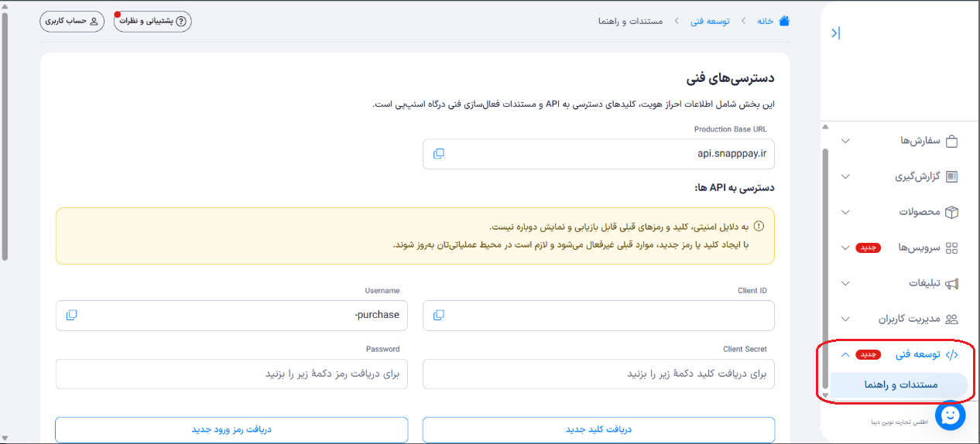Viewport: 980px width, 444px height.
Task: Click the Password input field
Action: coord(231,374)
